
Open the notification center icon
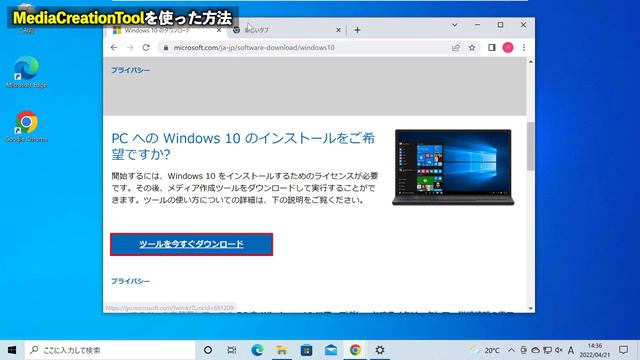pyautogui.click(x=623, y=350)
